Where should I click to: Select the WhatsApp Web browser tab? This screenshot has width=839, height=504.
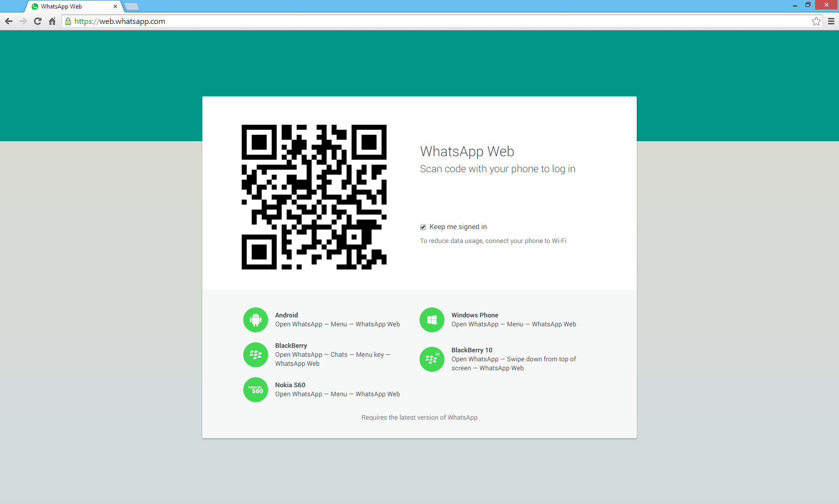pyautogui.click(x=73, y=6)
